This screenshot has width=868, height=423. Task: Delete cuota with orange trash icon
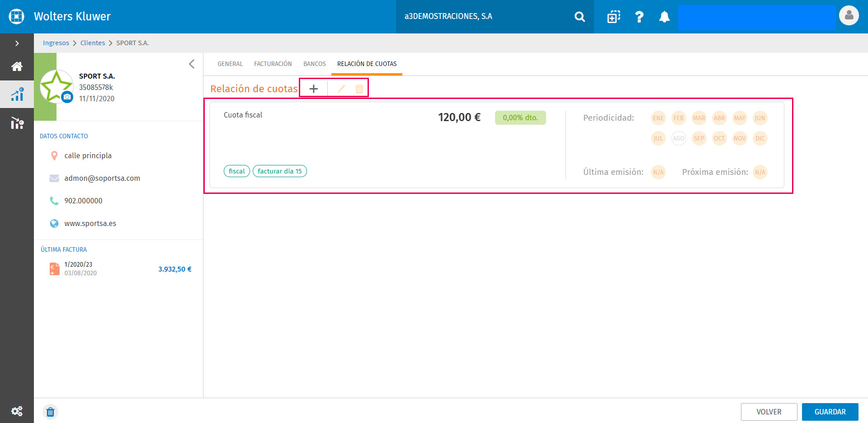(x=359, y=89)
